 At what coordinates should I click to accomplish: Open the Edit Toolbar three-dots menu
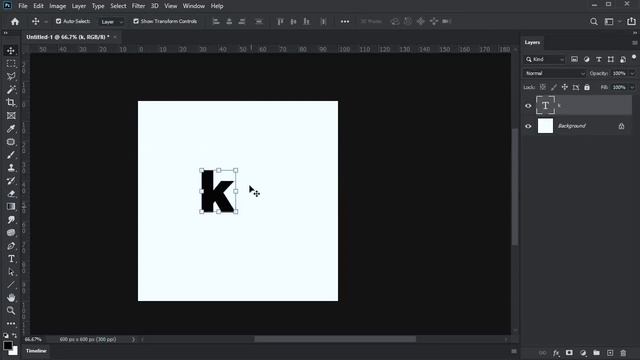coord(11,324)
